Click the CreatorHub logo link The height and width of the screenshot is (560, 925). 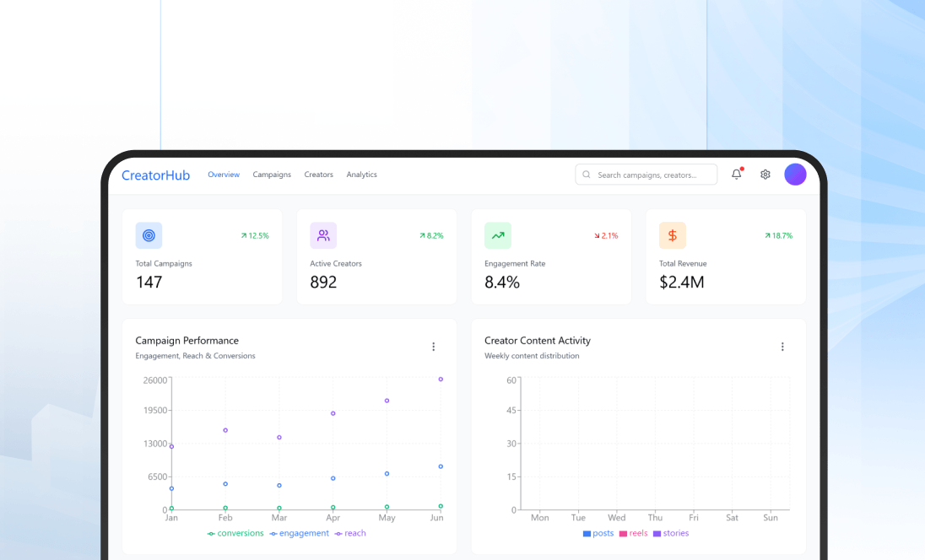click(155, 175)
